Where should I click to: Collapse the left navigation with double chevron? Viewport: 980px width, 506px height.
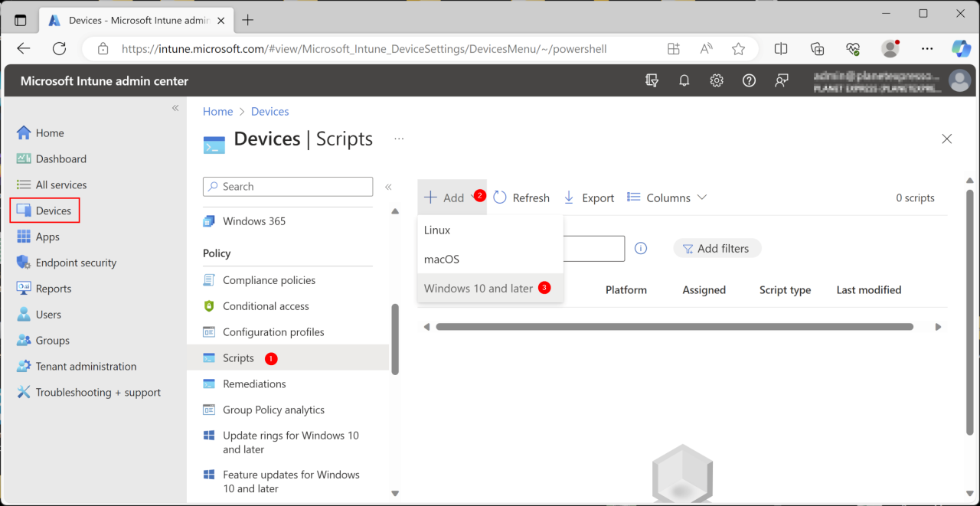175,108
